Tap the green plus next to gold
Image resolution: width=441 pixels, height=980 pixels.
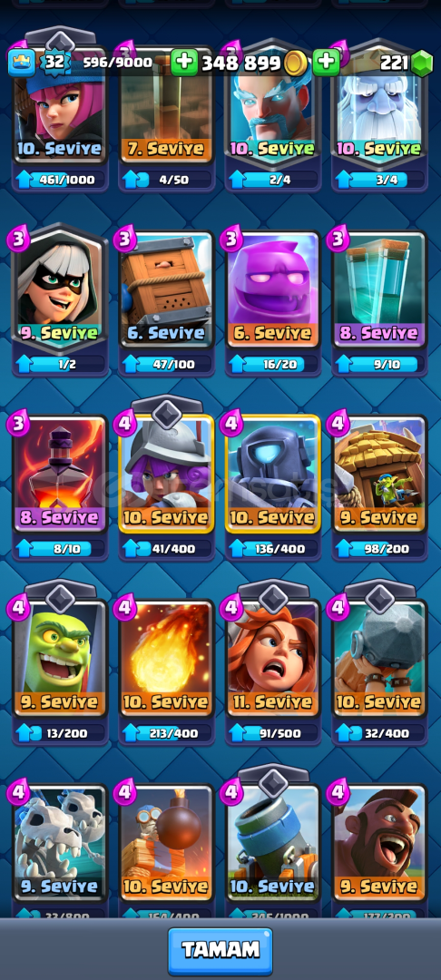point(183,63)
